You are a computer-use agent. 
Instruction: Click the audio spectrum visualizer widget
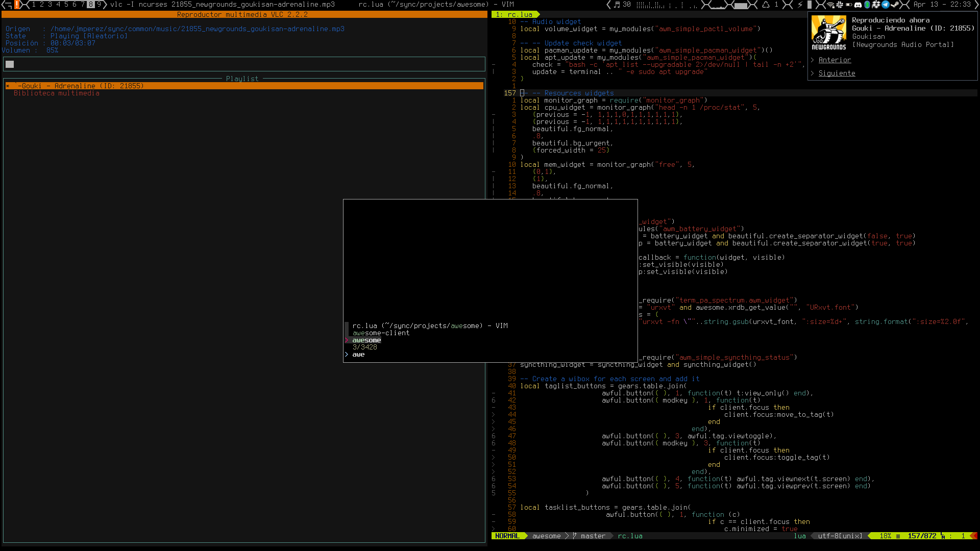[667, 5]
